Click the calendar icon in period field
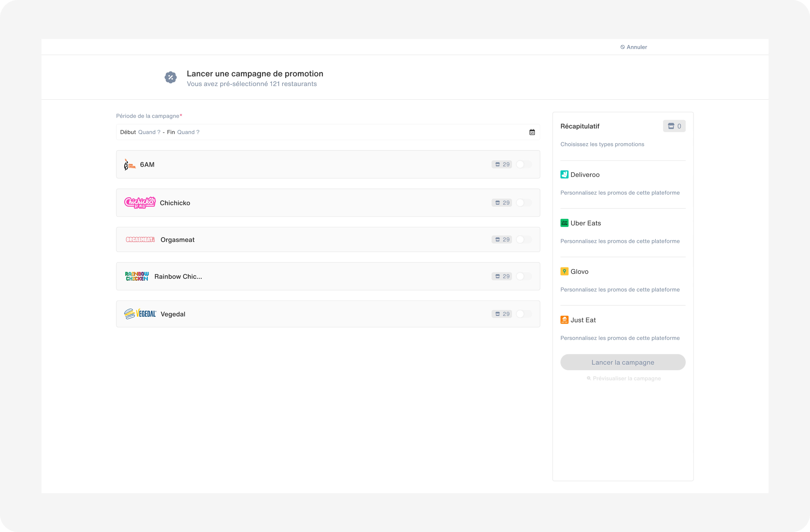This screenshot has height=532, width=810. coord(532,132)
